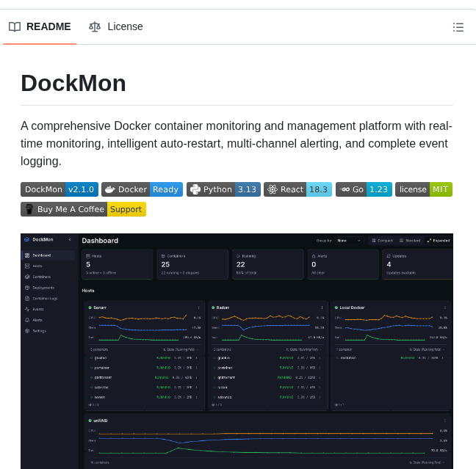Click the Radarr host name
This screenshot has height=469, width=476.
tap(223, 308)
